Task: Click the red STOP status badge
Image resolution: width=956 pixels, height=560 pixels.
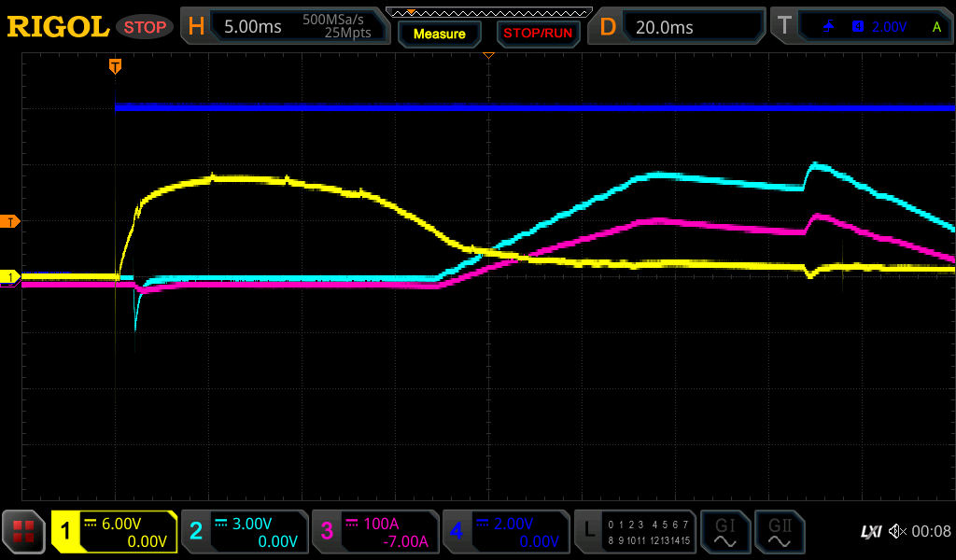Action: point(145,27)
